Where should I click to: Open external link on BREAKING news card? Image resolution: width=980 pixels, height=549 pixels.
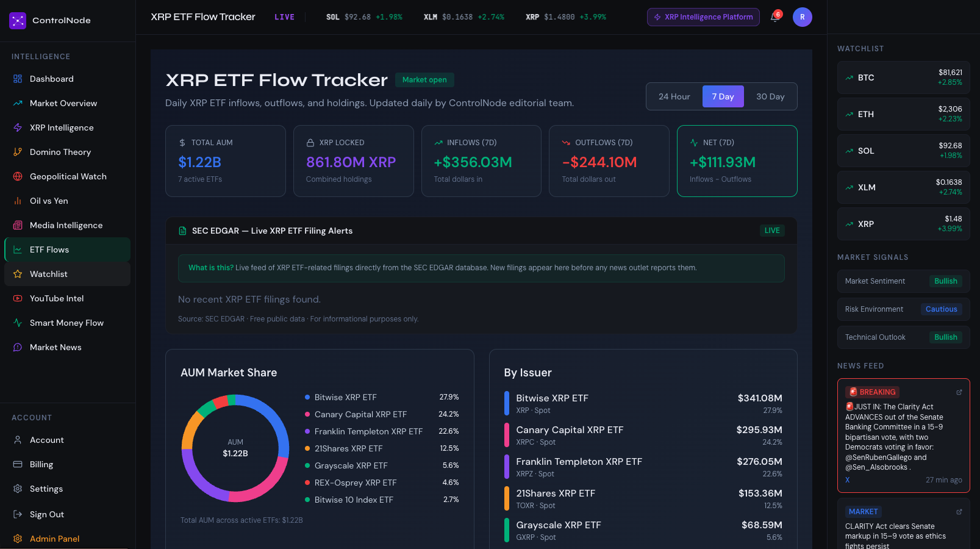(959, 392)
